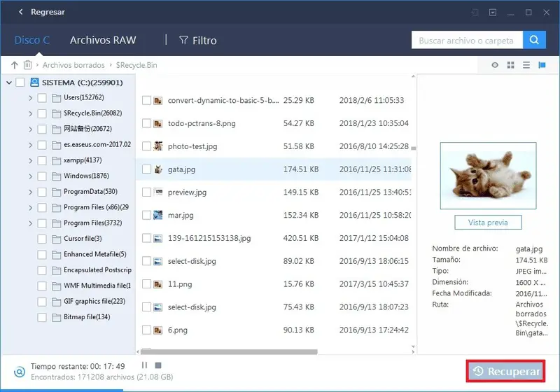
Task: Expand the ProgramData(530) folder
Action: tap(30, 192)
